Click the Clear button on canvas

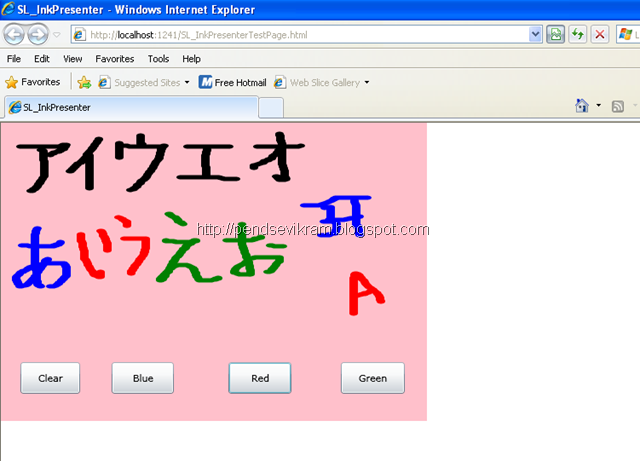(50, 378)
